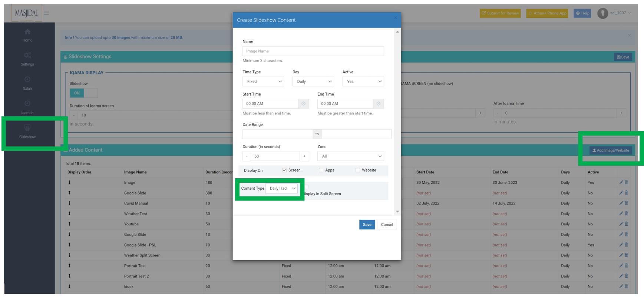Click the hamburger menu icon beside the logo
Screen dimensions: 644x298
click(46, 13)
